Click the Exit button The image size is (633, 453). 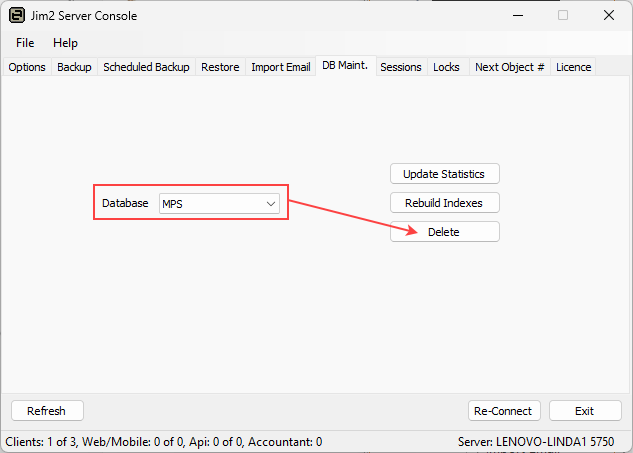click(585, 411)
